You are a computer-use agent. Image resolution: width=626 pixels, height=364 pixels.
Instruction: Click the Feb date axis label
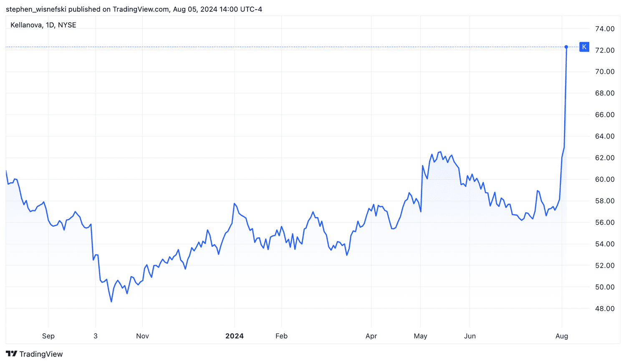(x=282, y=336)
